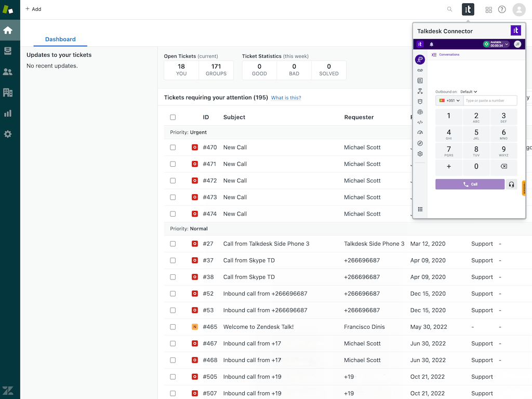This screenshot has height=399, width=532.
Task: Tick the checkbox for ticket #470
Action: pyautogui.click(x=173, y=148)
